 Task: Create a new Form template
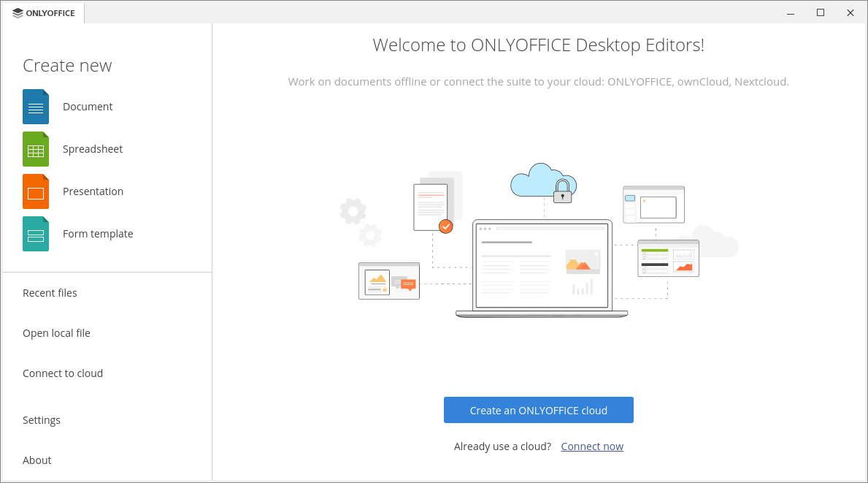(x=97, y=233)
